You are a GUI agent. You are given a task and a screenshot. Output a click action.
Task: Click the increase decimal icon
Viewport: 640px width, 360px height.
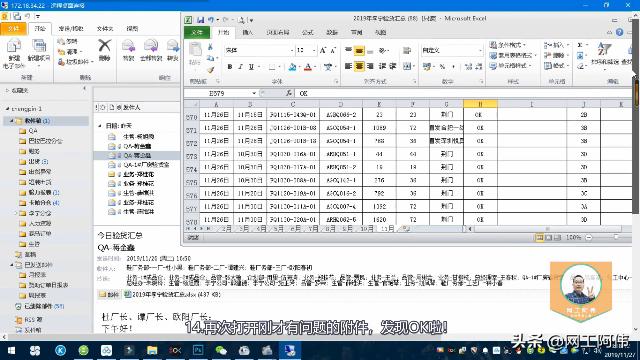(468, 67)
